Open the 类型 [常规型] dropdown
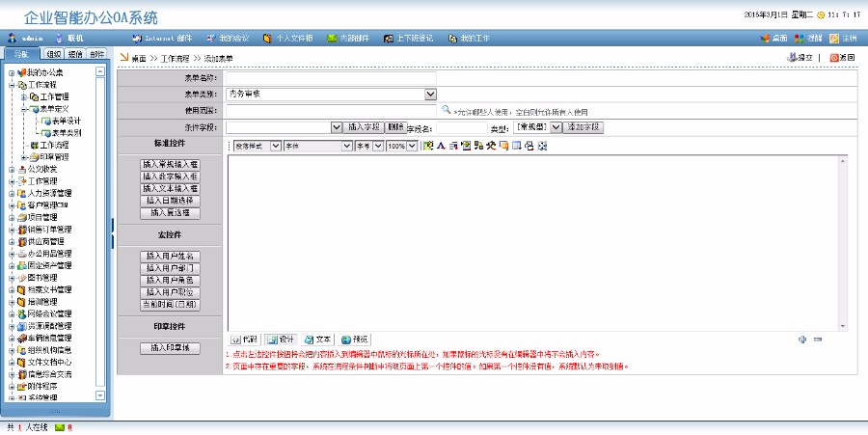868x435 pixels. click(537, 127)
